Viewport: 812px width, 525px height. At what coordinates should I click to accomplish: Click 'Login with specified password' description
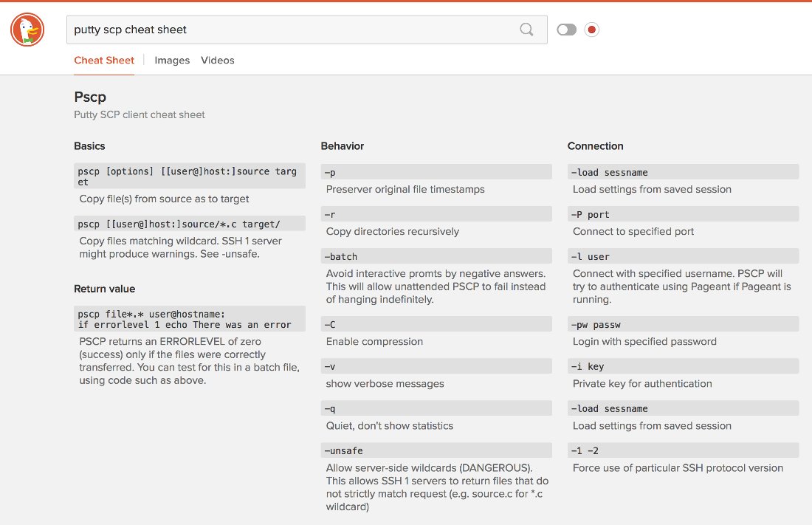644,342
